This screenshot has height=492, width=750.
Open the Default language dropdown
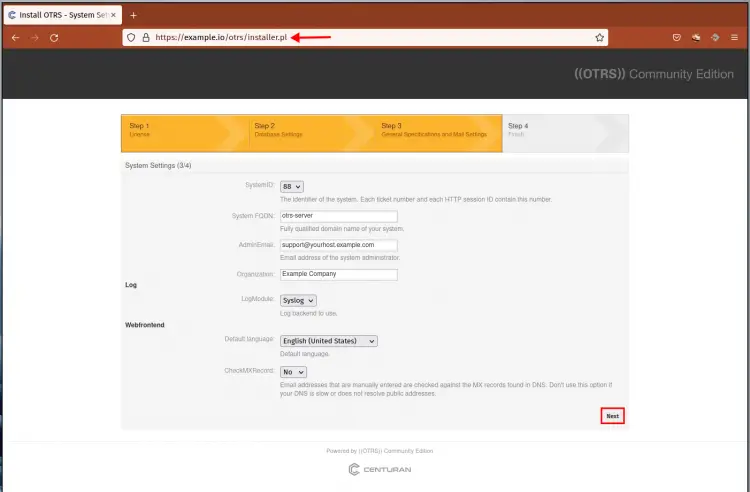coord(329,341)
